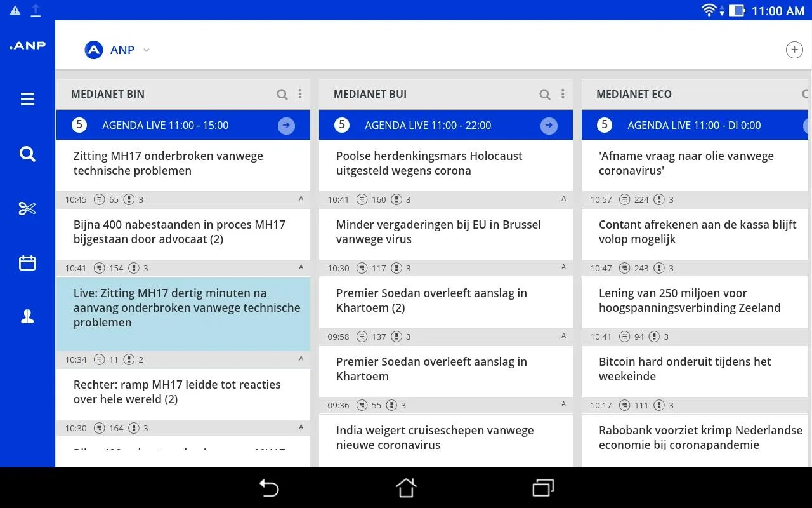The height and width of the screenshot is (508, 812).
Task: Open 'Contant afrekenen aan de kassa' article
Action: click(695, 234)
